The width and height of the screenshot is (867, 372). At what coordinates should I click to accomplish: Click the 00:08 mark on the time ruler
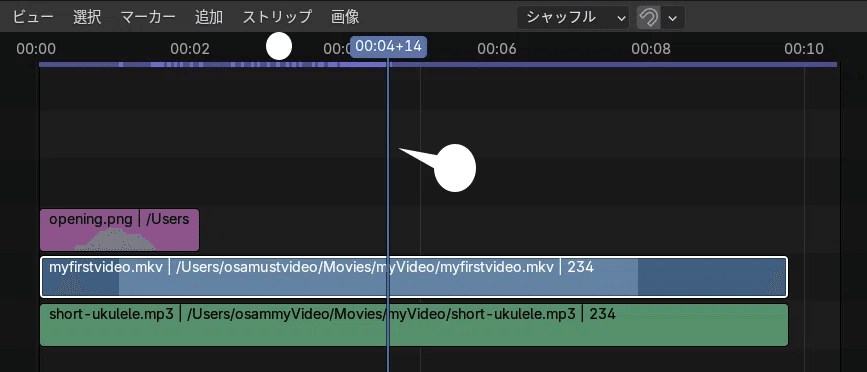[651, 49]
